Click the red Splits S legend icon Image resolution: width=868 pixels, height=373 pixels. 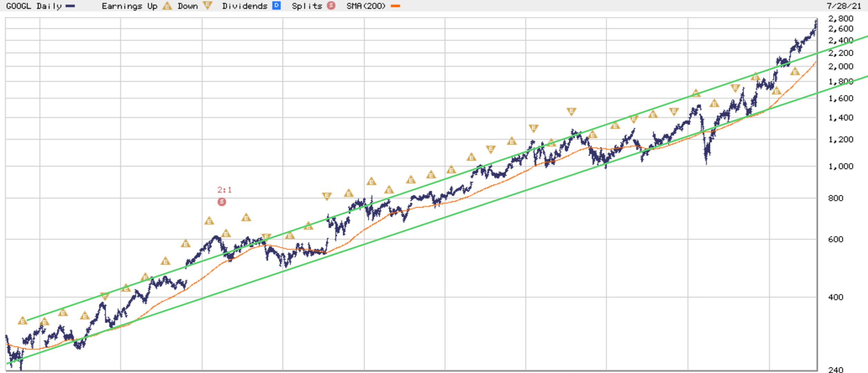coord(331,6)
